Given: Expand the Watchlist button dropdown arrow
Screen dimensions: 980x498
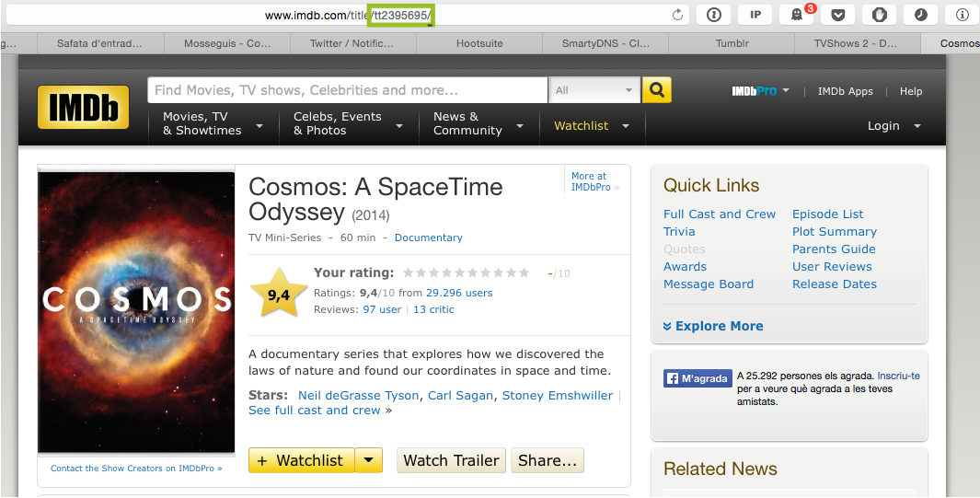Looking at the screenshot, I should (369, 460).
